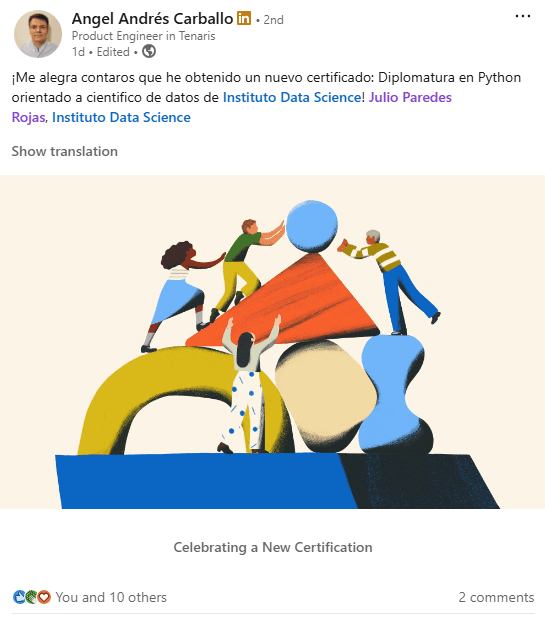This screenshot has width=545, height=619.
Task: Open Instituto Data Science link after 'datos de'
Action: 292,97
